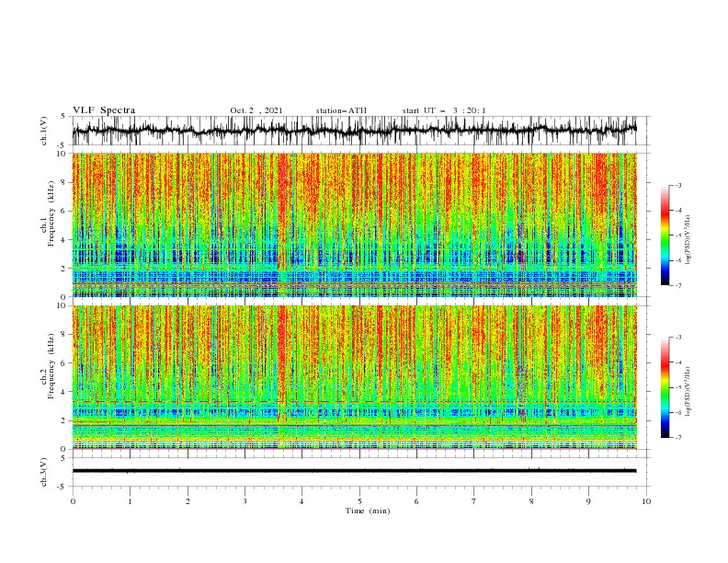
Task: Click time axis tick label "8"
Action: point(531,501)
